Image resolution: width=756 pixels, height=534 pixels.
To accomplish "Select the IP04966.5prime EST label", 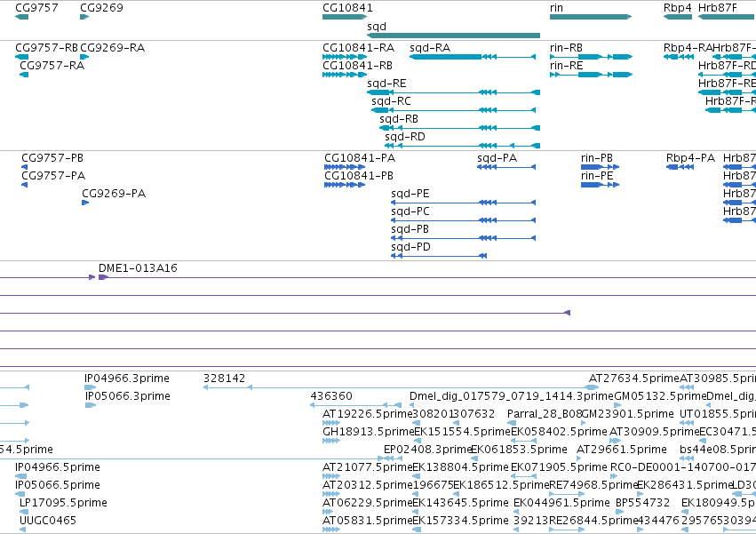I will click(58, 467).
